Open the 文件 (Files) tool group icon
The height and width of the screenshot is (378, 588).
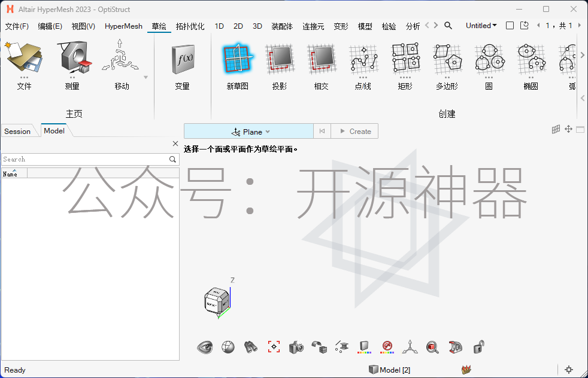[x=24, y=57]
